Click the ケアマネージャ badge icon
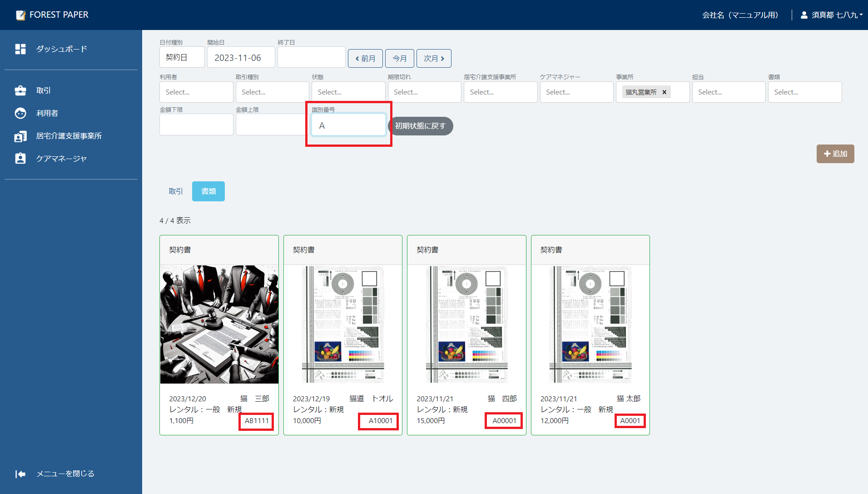This screenshot has width=868, height=494. click(x=20, y=159)
